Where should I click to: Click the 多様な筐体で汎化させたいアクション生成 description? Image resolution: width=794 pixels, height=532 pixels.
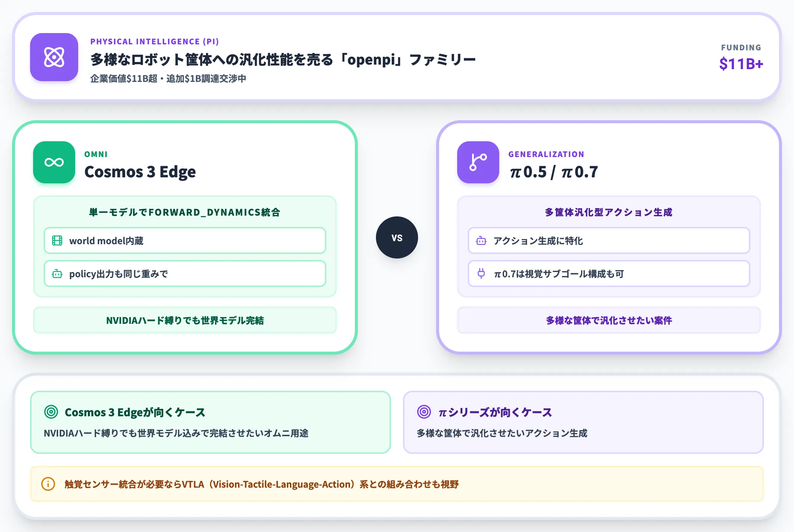click(x=502, y=433)
